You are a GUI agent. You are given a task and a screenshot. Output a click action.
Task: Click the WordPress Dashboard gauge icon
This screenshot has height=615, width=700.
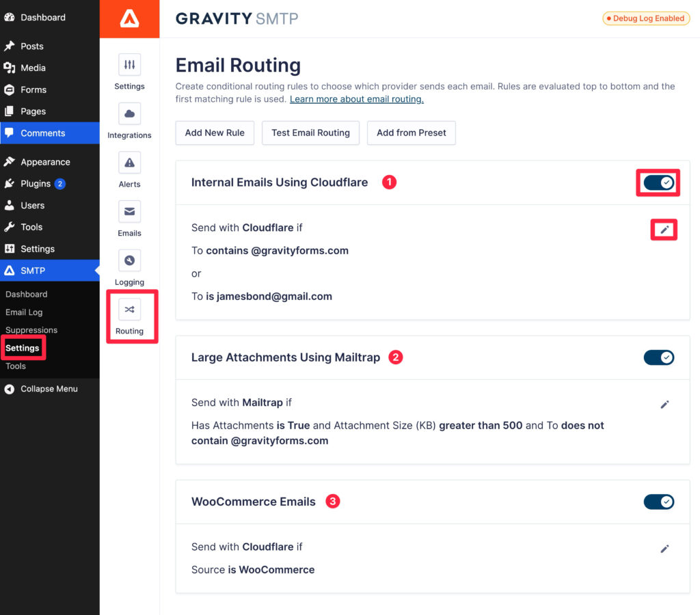10,17
